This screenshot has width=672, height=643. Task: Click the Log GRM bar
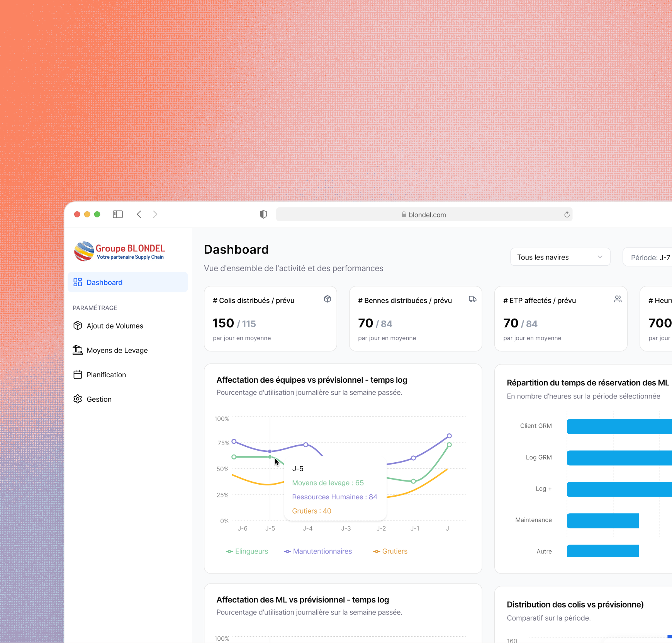[619, 458]
